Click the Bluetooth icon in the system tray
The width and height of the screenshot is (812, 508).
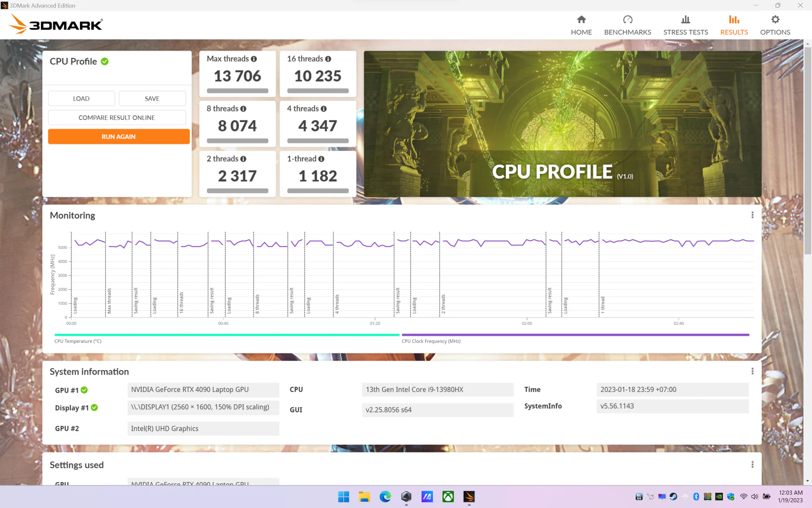(696, 496)
